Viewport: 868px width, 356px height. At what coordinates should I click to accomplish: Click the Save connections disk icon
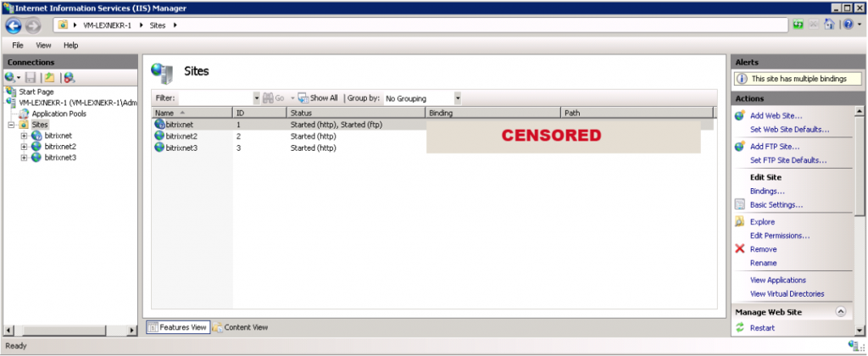click(31, 77)
